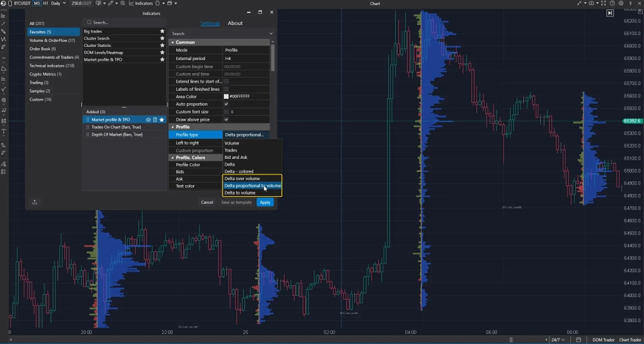Toggle visibility eye of Market profile & TPO
Image resolution: width=644 pixels, height=344 pixels.
click(148, 119)
